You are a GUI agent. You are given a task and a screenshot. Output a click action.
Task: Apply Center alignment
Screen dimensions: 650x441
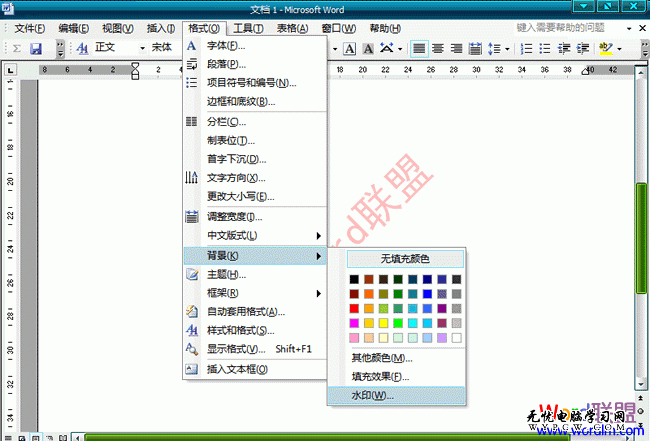point(438,49)
